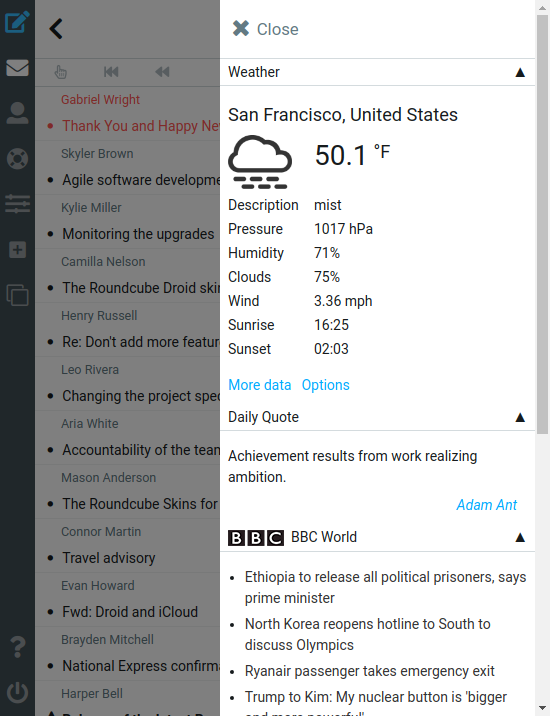Click the overlapping windows sidebar icon
This screenshot has height=716, width=550.
[x=17, y=295]
